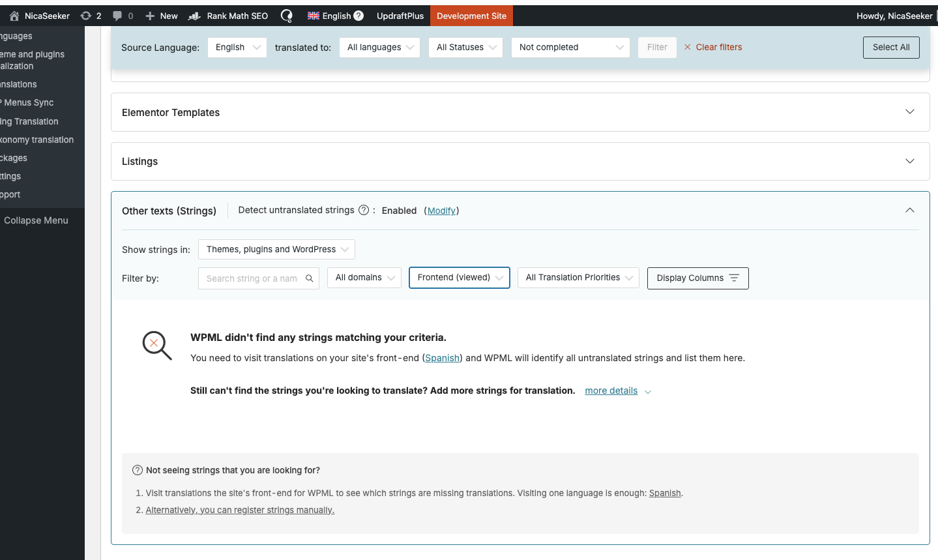
Task: Click the Modify link
Action: (441, 211)
